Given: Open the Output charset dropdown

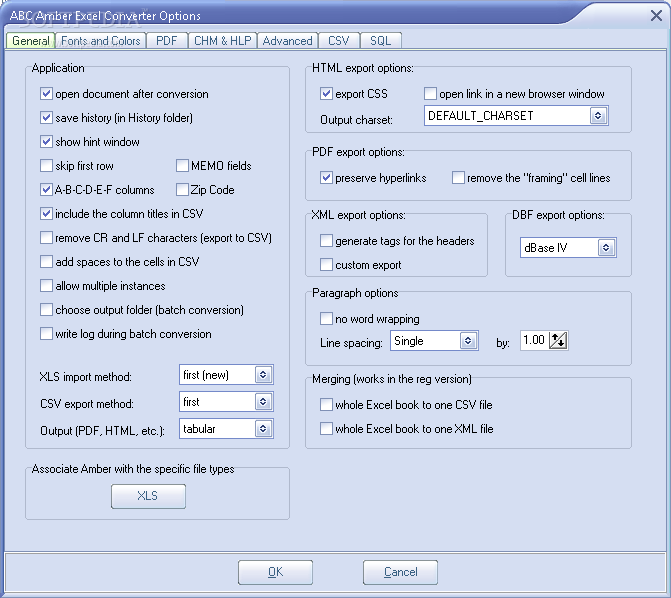Looking at the screenshot, I should pyautogui.click(x=516, y=116).
